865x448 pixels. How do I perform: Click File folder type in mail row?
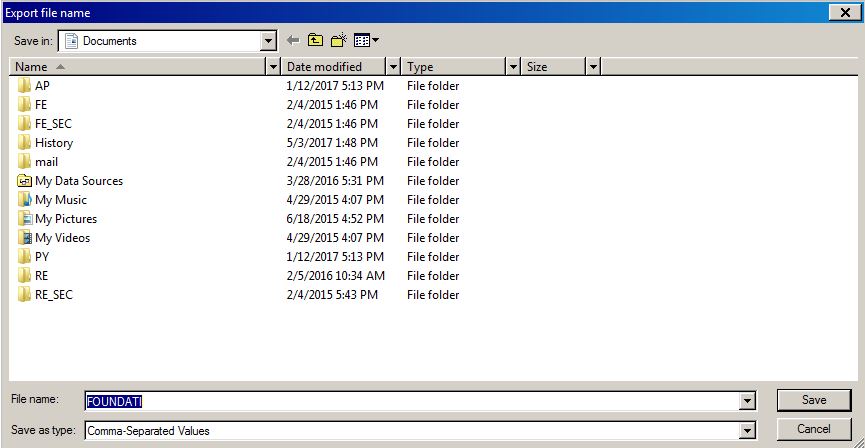[433, 162]
